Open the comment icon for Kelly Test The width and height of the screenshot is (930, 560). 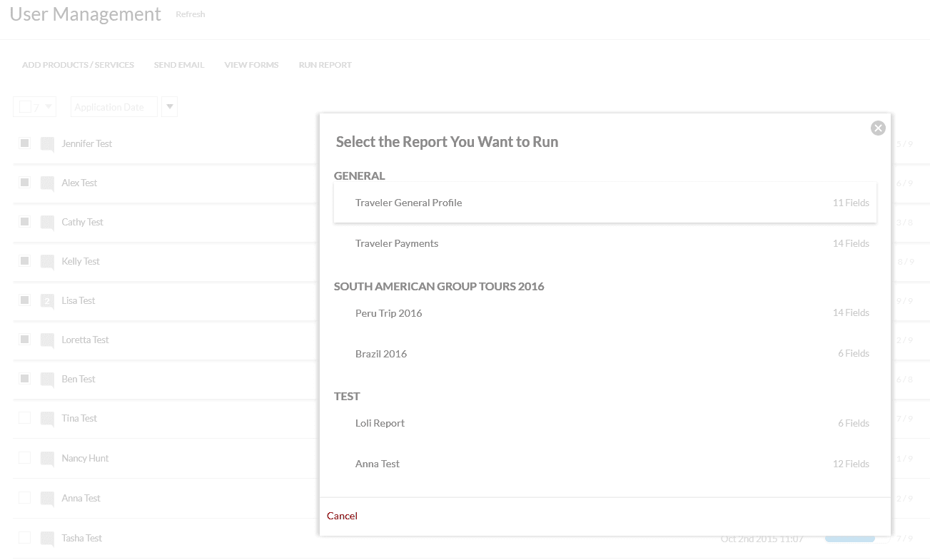click(x=47, y=262)
